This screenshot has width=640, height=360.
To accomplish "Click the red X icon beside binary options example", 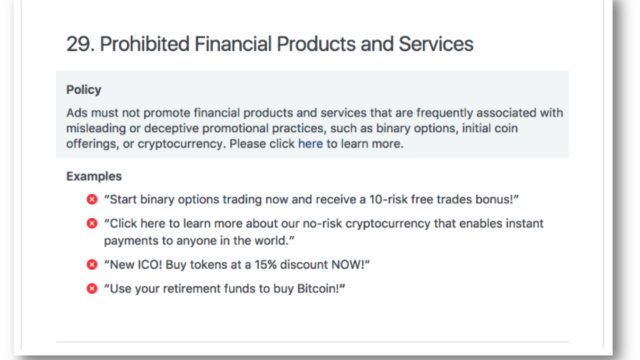I will tap(92, 199).
